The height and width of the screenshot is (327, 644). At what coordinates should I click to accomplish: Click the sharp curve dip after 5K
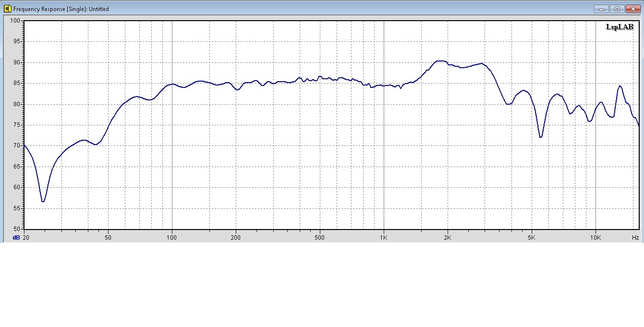pyautogui.click(x=541, y=137)
